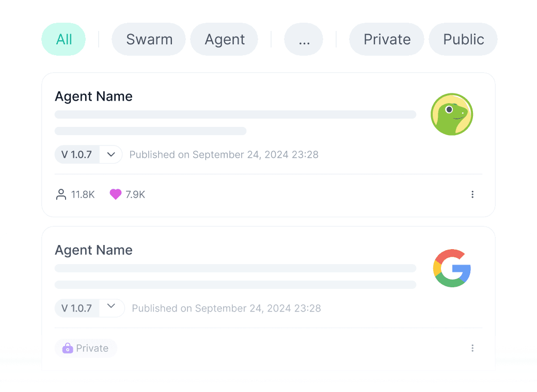Screen dimensions: 537x392
Task: Open second agent card's three-dot menu
Action: click(x=472, y=348)
